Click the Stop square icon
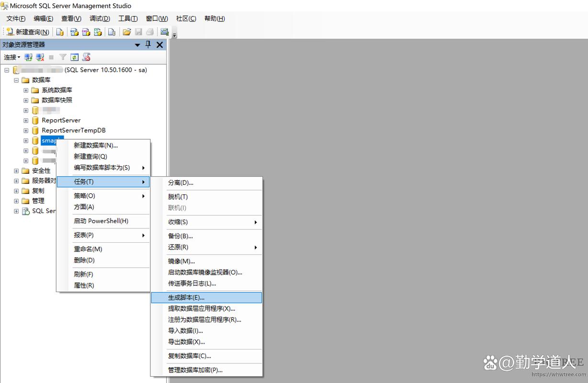588x383 pixels. (x=52, y=57)
